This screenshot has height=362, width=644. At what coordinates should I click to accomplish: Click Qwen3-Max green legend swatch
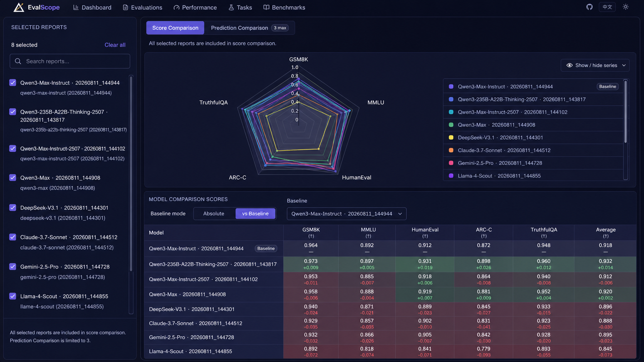pyautogui.click(x=451, y=125)
